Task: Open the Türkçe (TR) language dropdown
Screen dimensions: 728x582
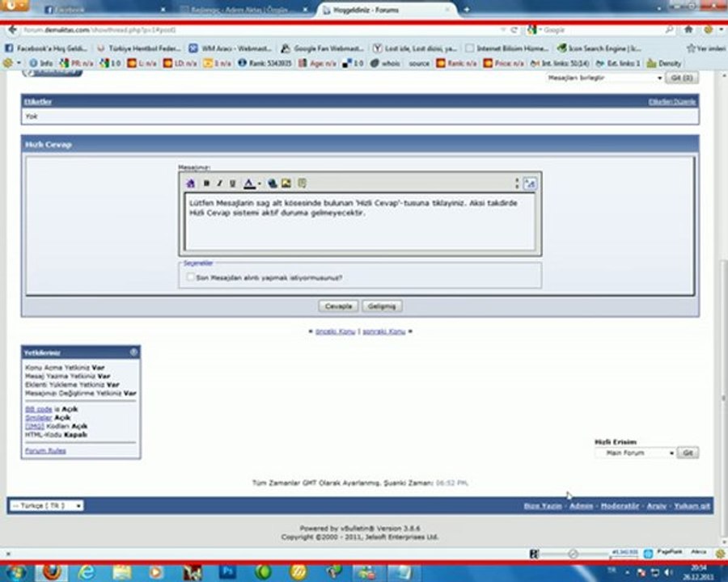Action: click(x=46, y=505)
